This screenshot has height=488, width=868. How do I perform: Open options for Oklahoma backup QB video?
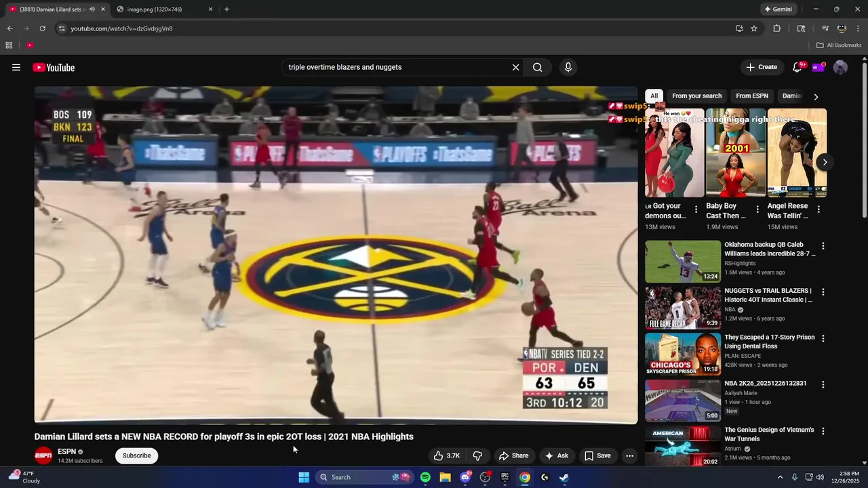823,246
